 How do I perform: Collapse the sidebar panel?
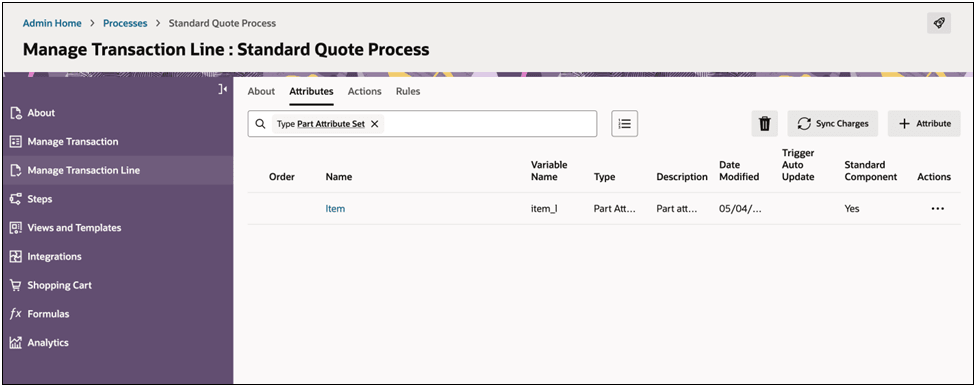[223, 90]
